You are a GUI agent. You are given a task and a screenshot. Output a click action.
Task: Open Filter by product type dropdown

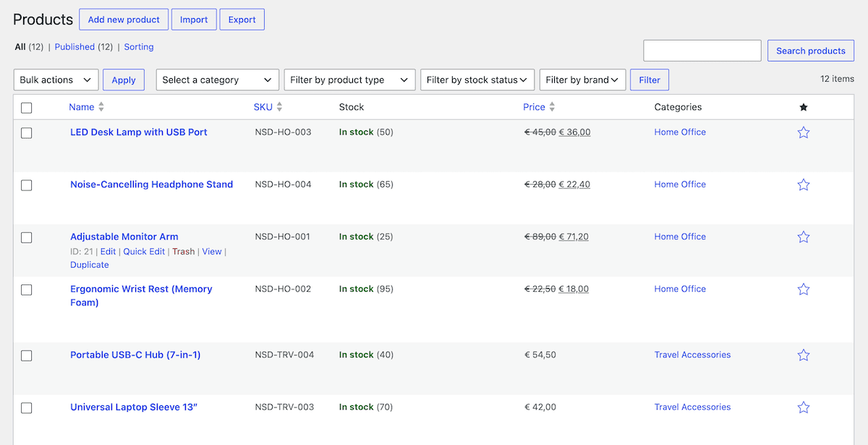(350, 80)
